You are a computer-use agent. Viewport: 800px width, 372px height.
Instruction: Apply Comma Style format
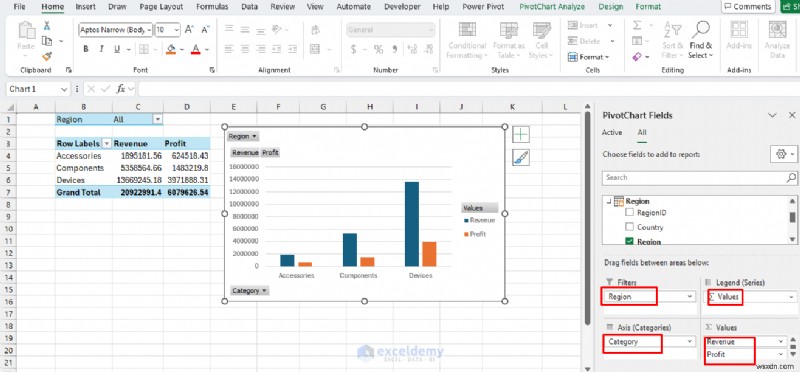click(394, 49)
